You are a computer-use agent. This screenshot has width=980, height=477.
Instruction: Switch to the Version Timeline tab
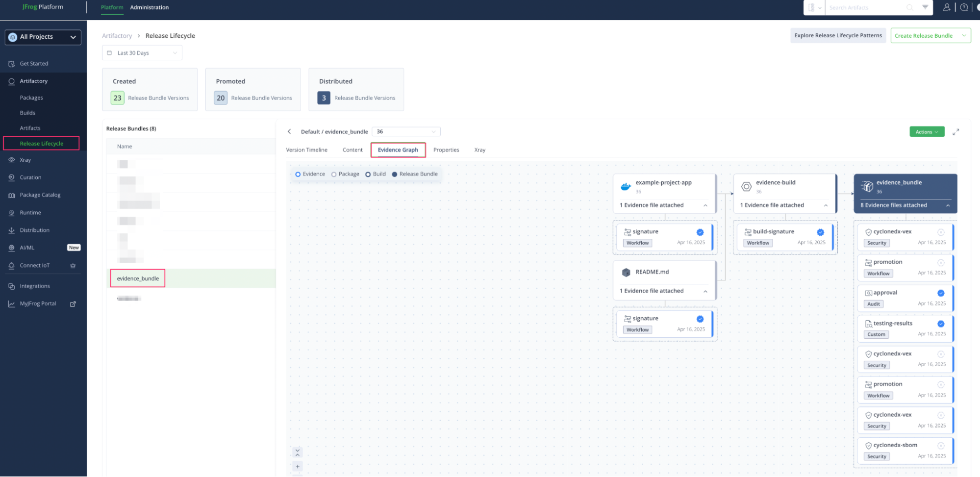coord(306,150)
